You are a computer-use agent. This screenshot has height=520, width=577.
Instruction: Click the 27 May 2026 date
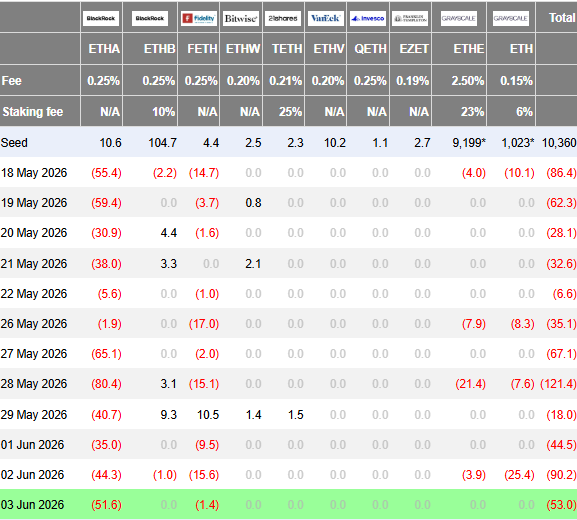click(34, 354)
